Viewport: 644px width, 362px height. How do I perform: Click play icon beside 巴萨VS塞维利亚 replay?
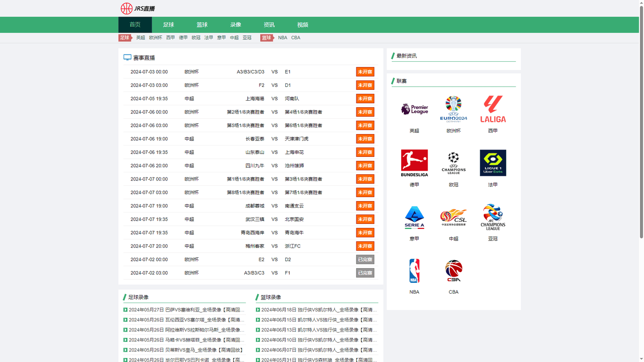click(126, 310)
